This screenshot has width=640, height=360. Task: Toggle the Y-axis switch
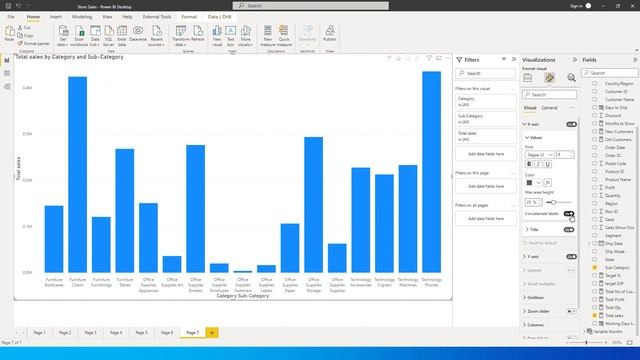pyautogui.click(x=571, y=257)
